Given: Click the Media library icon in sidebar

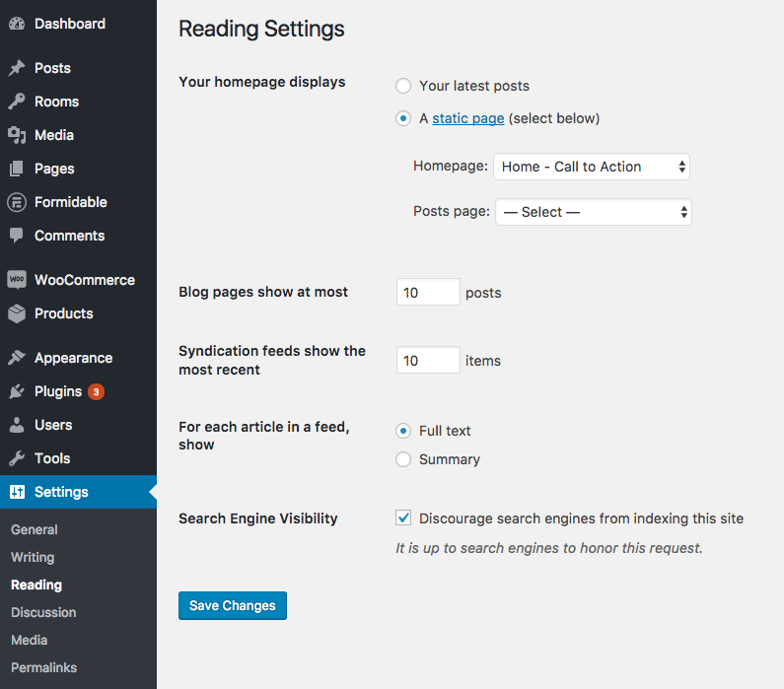Looking at the screenshot, I should pyautogui.click(x=17, y=135).
